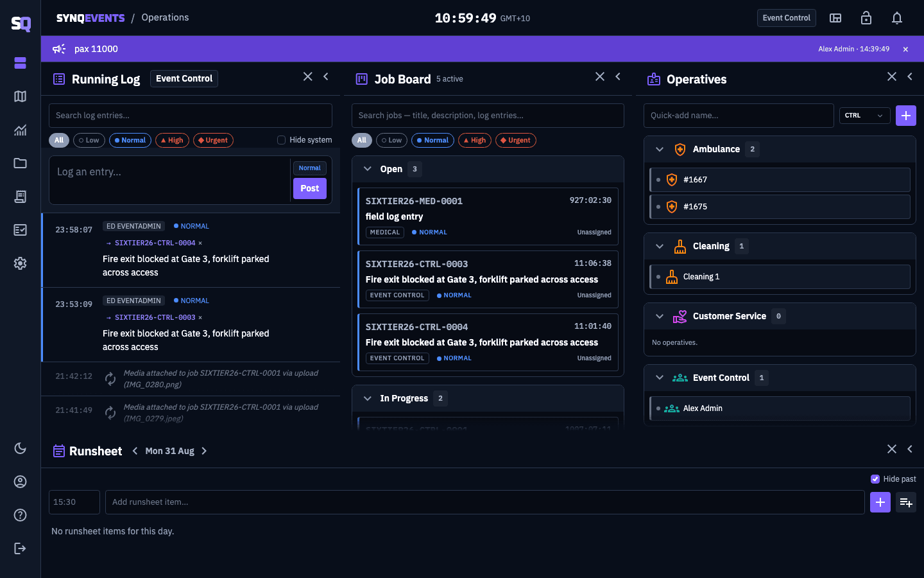Collapse the Ambulance group

(660, 149)
